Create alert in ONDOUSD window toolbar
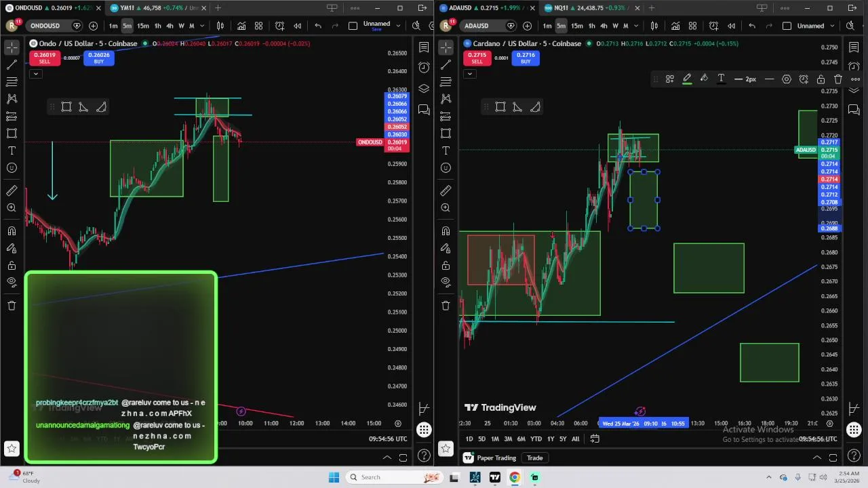Viewport: 868px width, 488px height. tap(279, 26)
